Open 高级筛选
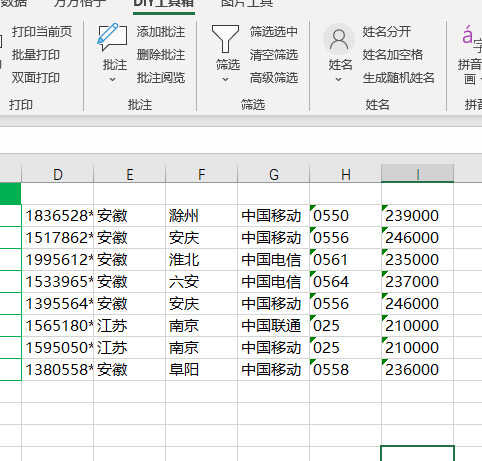This screenshot has width=482, height=461. (x=274, y=78)
